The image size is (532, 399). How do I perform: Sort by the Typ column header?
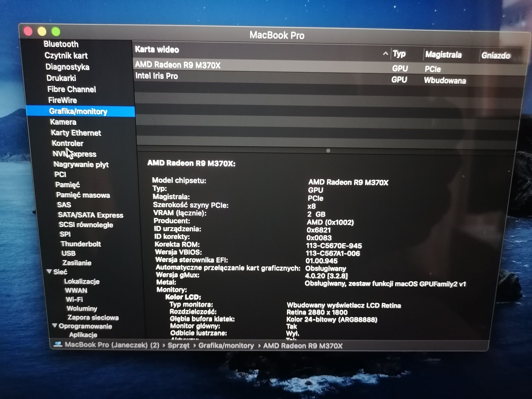pyautogui.click(x=399, y=54)
